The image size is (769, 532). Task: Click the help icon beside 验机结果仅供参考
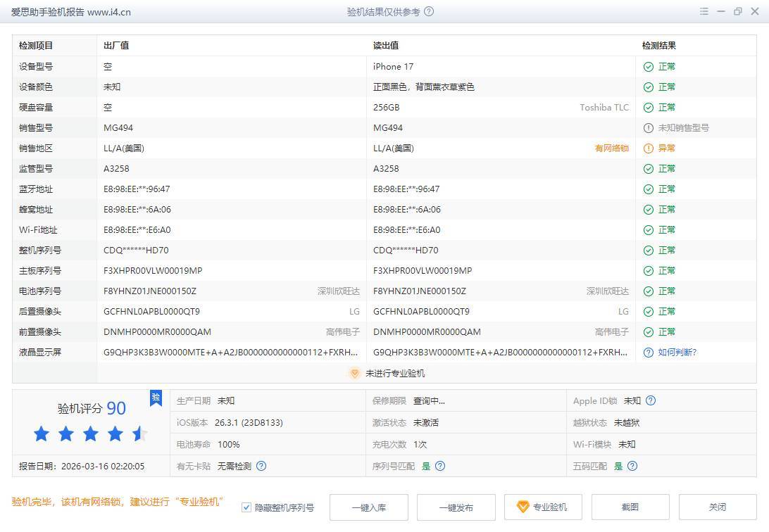click(x=430, y=12)
